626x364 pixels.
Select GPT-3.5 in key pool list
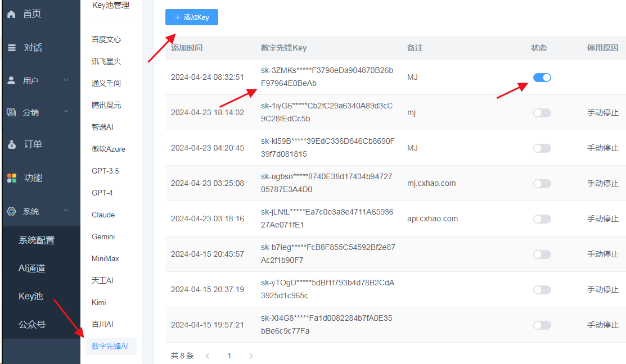pos(105,171)
